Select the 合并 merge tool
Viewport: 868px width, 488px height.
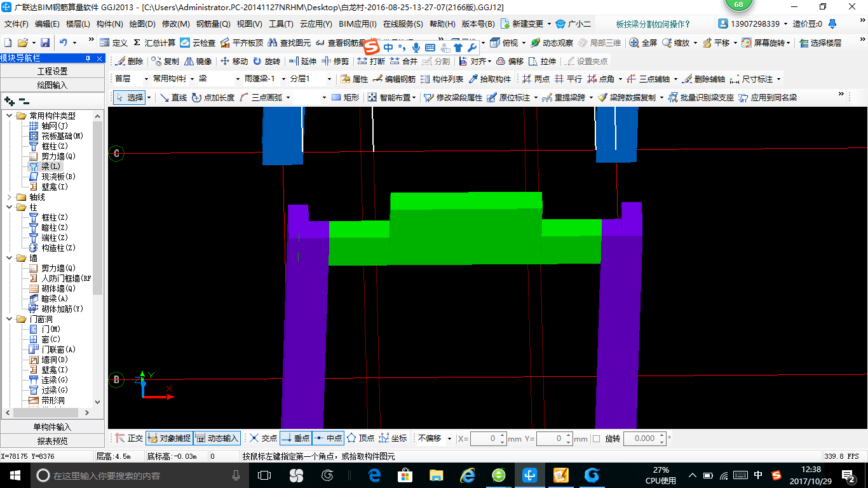(x=403, y=61)
